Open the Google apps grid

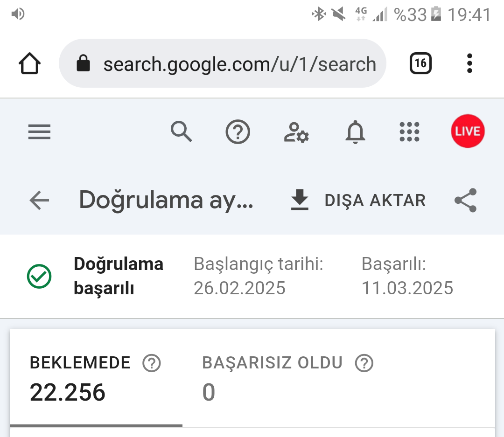pyautogui.click(x=410, y=132)
